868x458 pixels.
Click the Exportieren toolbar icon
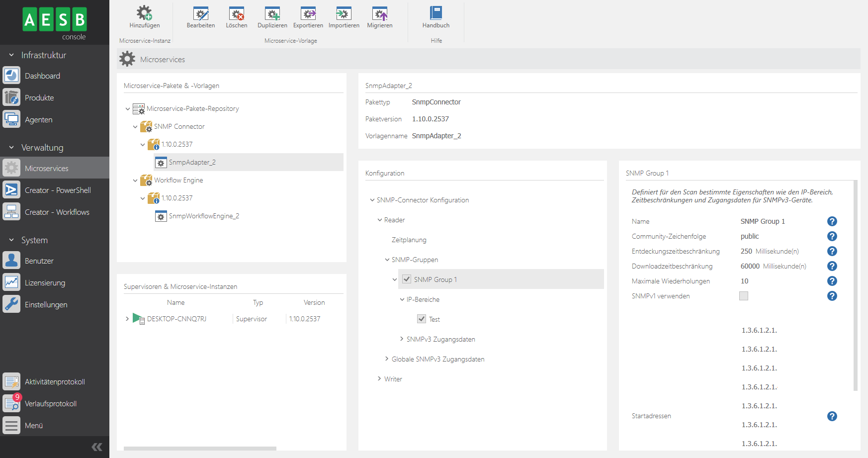pyautogui.click(x=308, y=13)
